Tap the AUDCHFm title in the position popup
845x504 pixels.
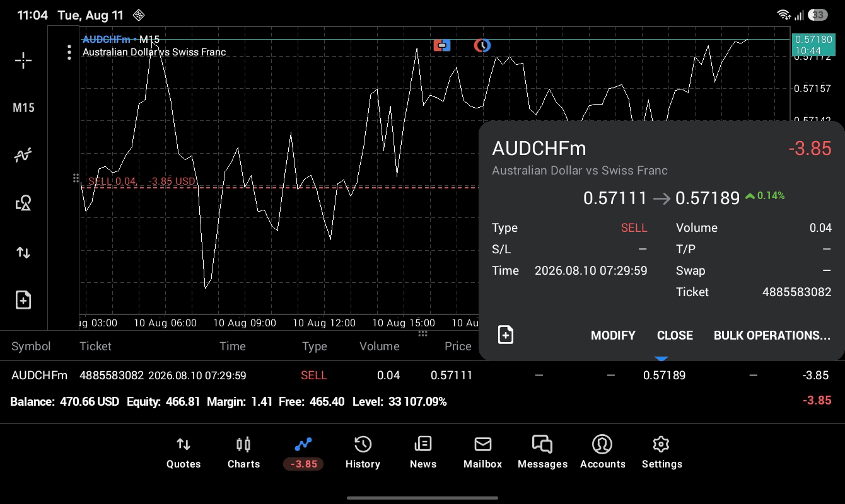tap(539, 148)
